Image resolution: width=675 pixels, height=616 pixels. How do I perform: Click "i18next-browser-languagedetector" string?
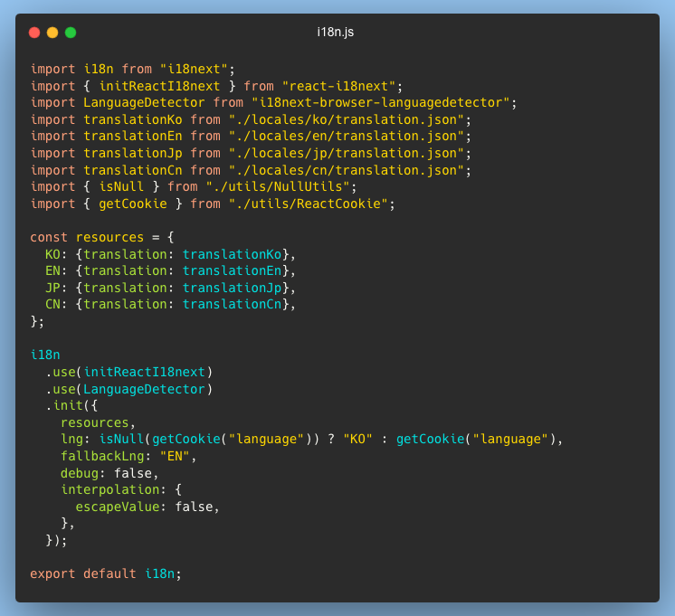click(x=381, y=102)
